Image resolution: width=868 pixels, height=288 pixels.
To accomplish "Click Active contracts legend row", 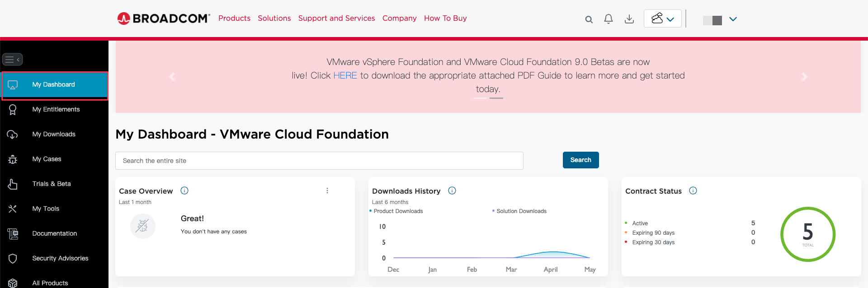I will [x=690, y=223].
